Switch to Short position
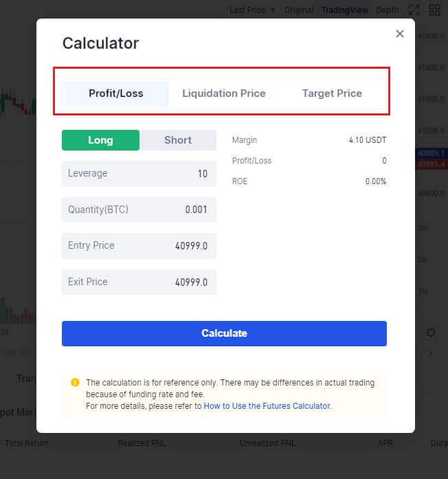Image resolution: width=448 pixels, height=479 pixels. point(178,140)
